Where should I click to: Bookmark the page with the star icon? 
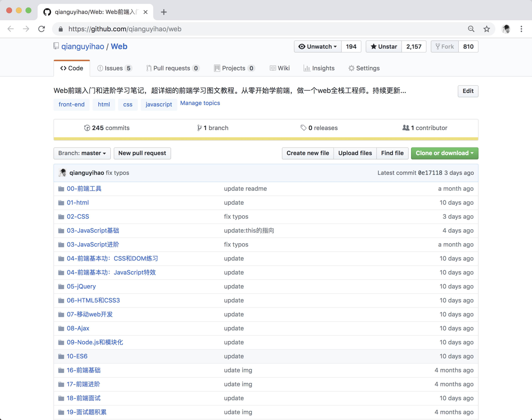click(486, 29)
